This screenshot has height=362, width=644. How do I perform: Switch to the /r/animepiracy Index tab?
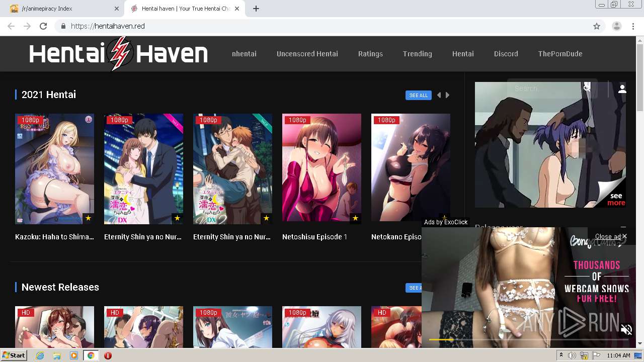pos(63,9)
